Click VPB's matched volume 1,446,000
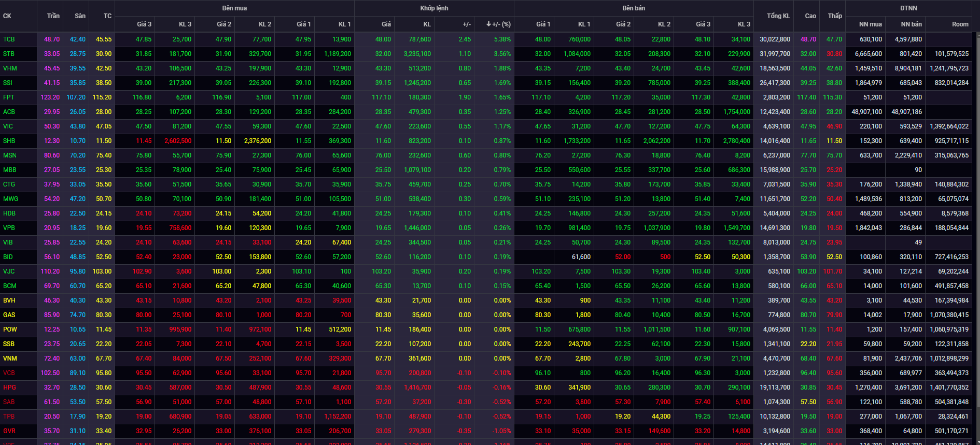The image size is (980, 445). click(417, 228)
